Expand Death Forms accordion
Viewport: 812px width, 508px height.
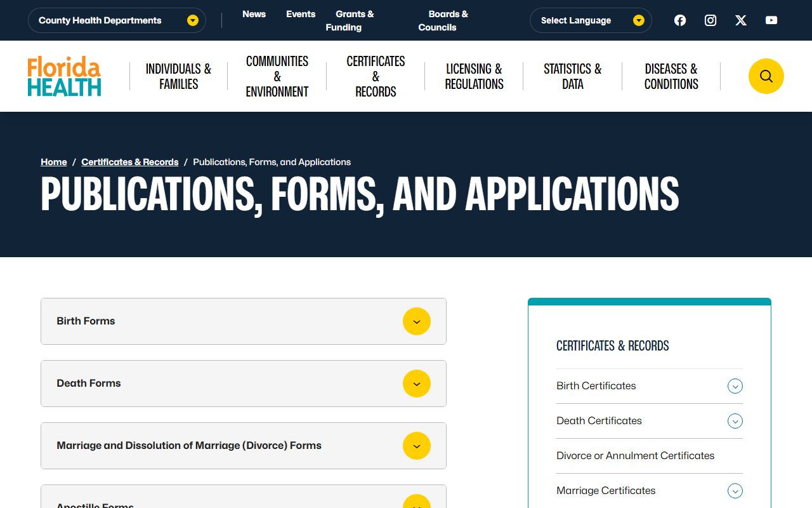pos(244,384)
